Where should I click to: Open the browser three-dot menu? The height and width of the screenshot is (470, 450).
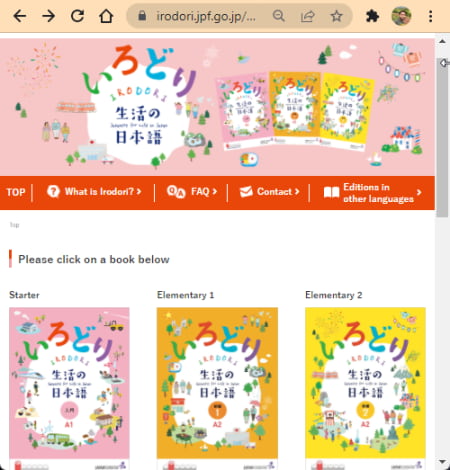(x=431, y=16)
